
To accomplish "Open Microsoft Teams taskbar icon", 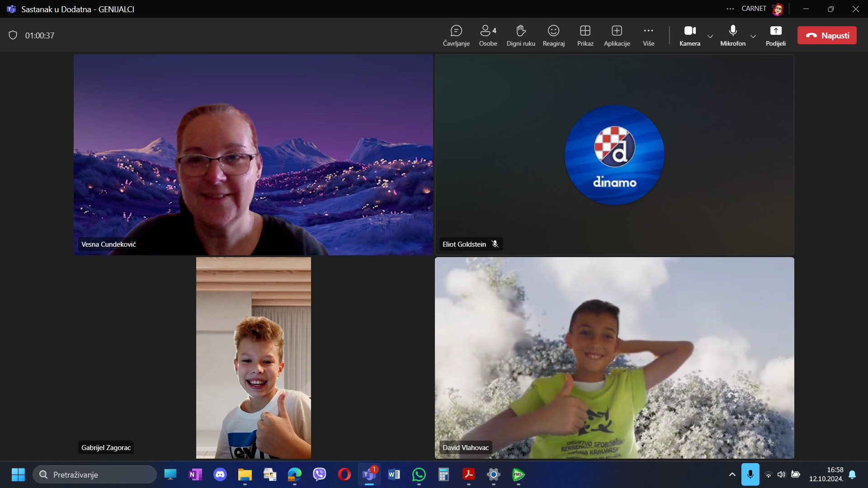I will pyautogui.click(x=369, y=474).
